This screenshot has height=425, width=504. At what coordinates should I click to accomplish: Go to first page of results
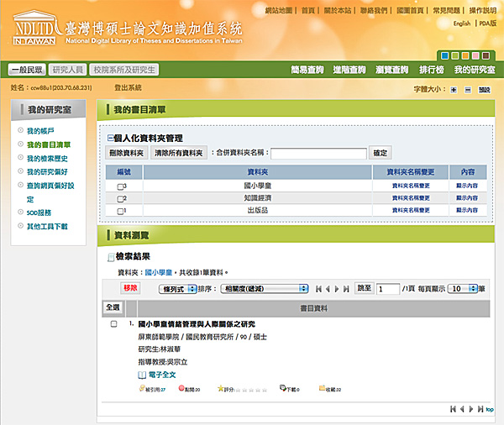click(318, 289)
